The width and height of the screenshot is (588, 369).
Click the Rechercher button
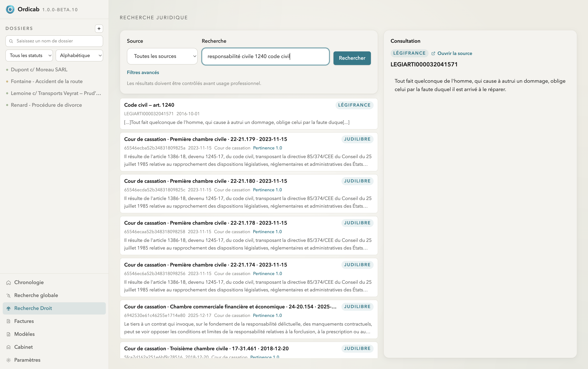[352, 58]
